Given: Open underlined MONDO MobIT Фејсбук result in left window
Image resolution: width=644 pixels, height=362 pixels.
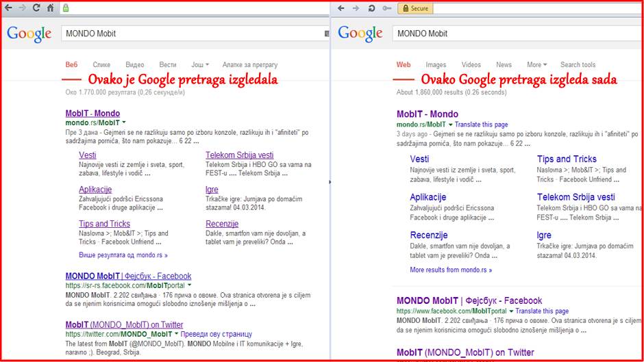Looking at the screenshot, I should [x=128, y=276].
